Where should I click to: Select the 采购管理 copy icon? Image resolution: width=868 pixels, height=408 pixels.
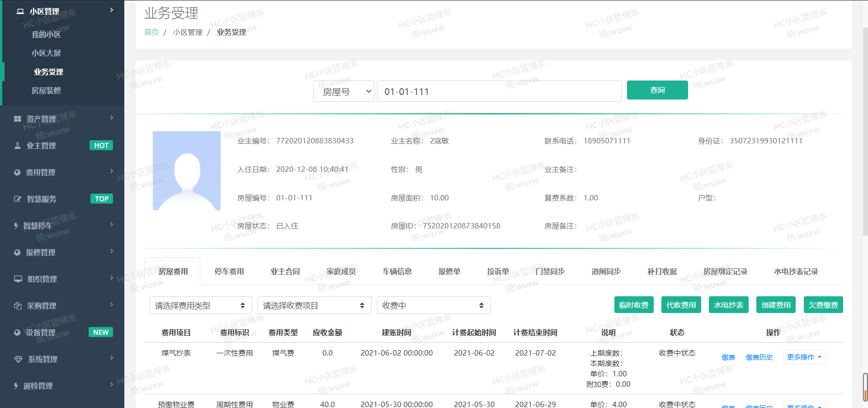coord(17,305)
